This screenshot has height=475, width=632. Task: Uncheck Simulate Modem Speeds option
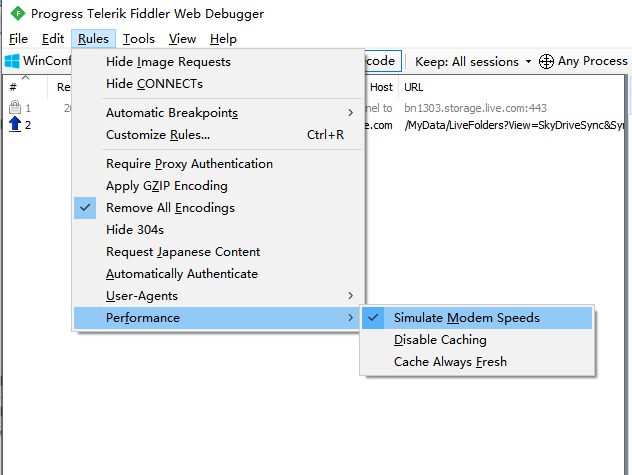click(x=477, y=318)
